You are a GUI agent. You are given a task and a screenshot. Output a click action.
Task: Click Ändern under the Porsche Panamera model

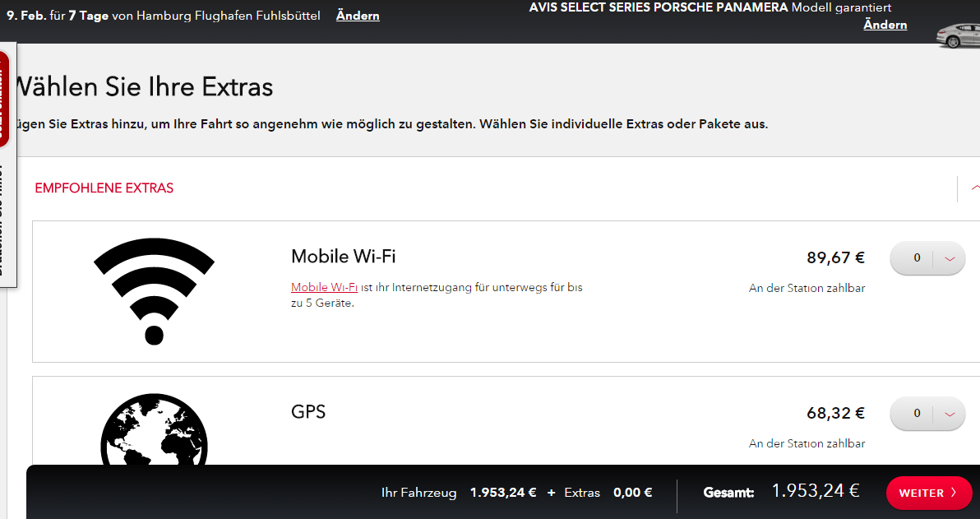[x=885, y=25]
